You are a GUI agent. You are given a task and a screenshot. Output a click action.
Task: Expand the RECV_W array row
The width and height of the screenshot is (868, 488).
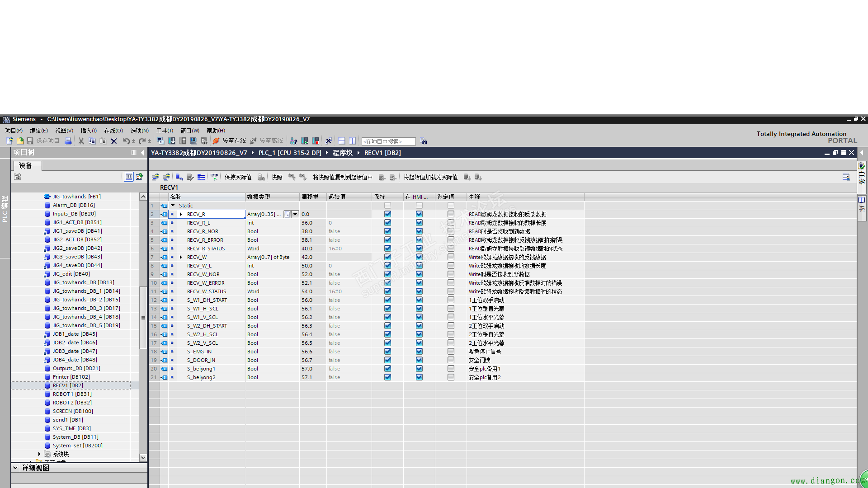click(181, 257)
